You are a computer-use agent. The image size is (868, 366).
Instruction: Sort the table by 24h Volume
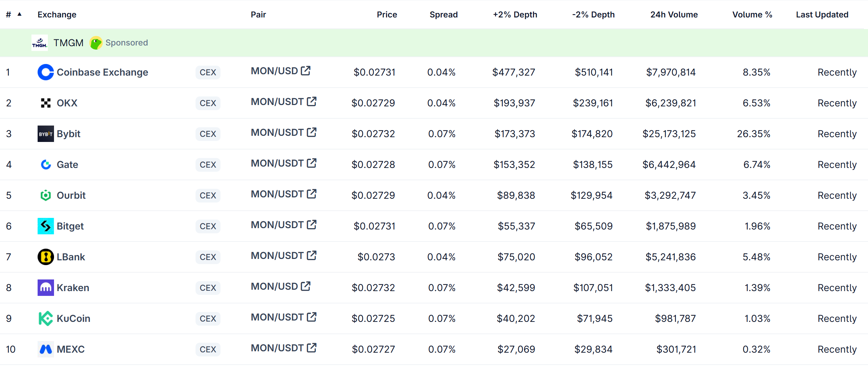[674, 14]
